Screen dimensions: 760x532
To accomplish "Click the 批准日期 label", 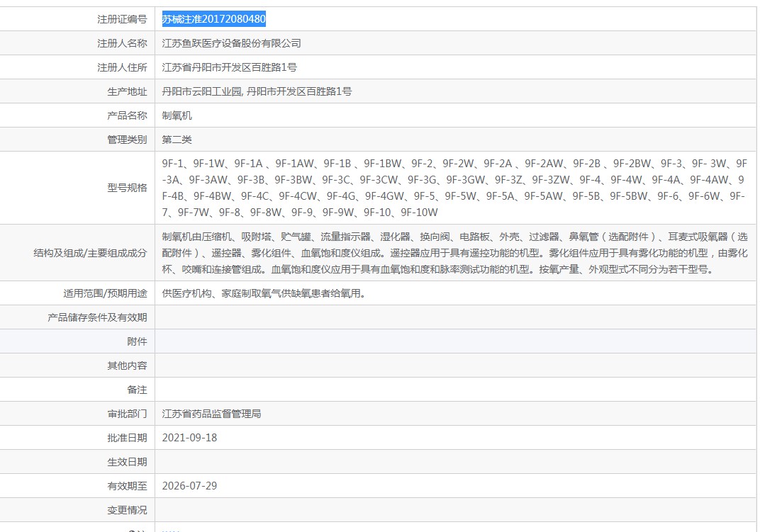I will pos(127,438).
